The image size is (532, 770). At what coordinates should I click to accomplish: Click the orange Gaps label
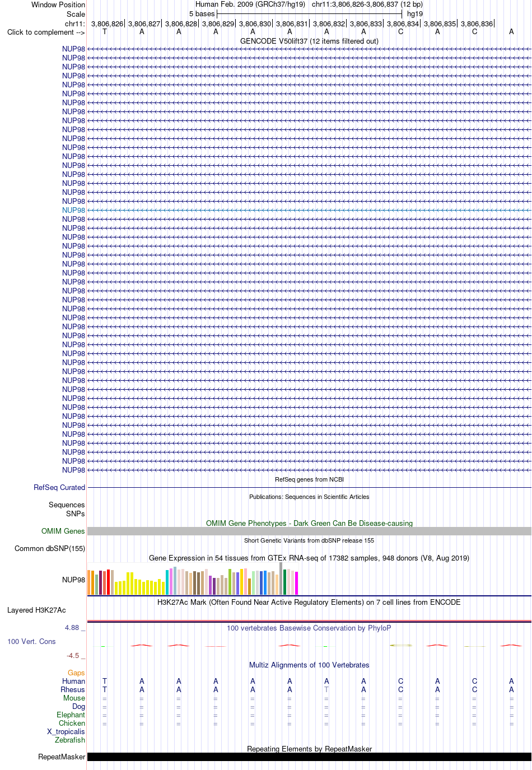76,673
